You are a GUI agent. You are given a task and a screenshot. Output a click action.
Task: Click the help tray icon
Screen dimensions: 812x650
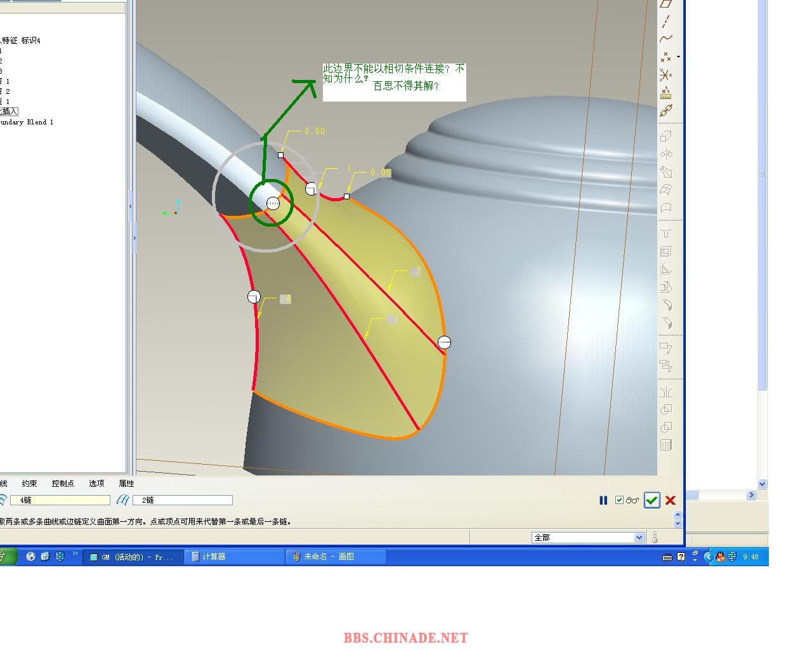[681, 557]
